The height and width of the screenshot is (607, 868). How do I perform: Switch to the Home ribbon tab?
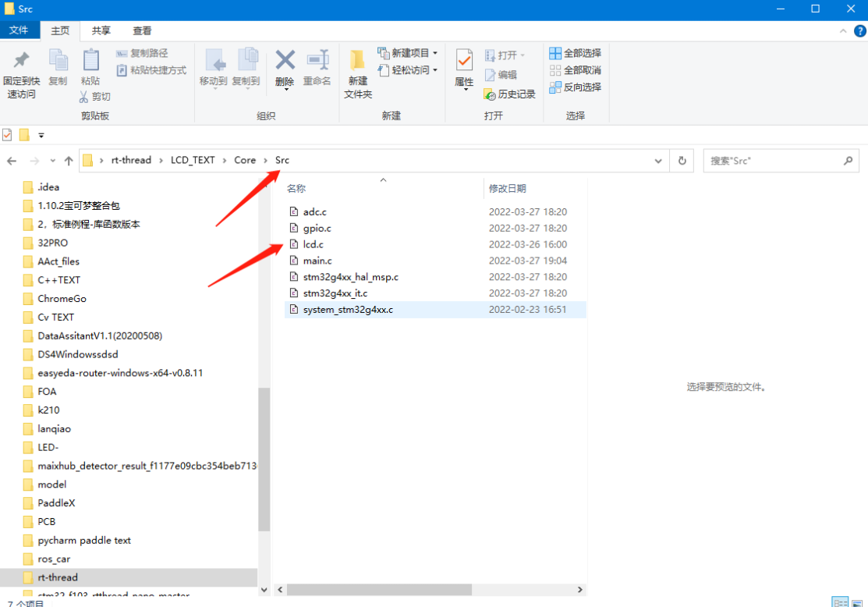click(60, 30)
